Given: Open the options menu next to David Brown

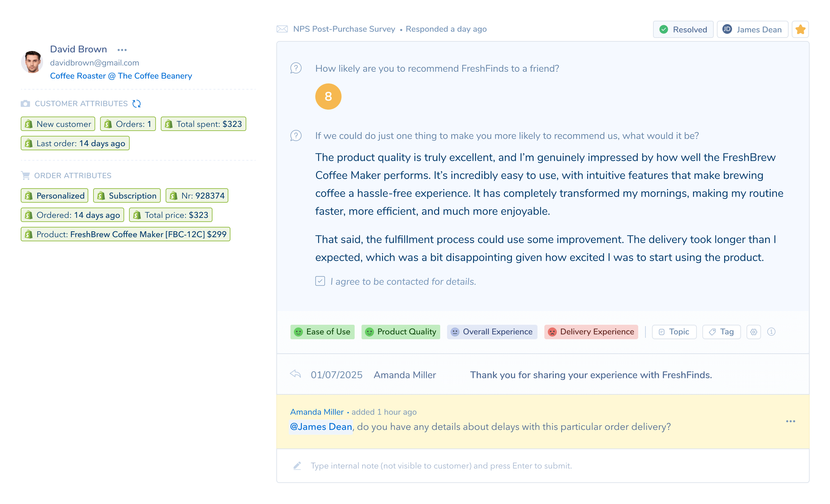Looking at the screenshot, I should pos(122,50).
